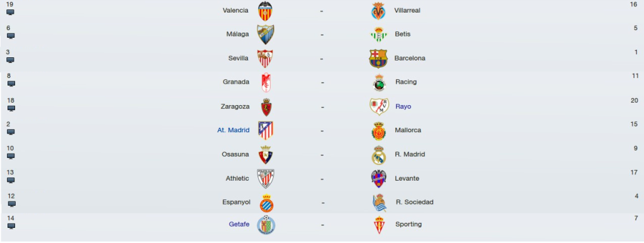
Task: Click the Granada vs Racing score dash
Action: (x=322, y=82)
